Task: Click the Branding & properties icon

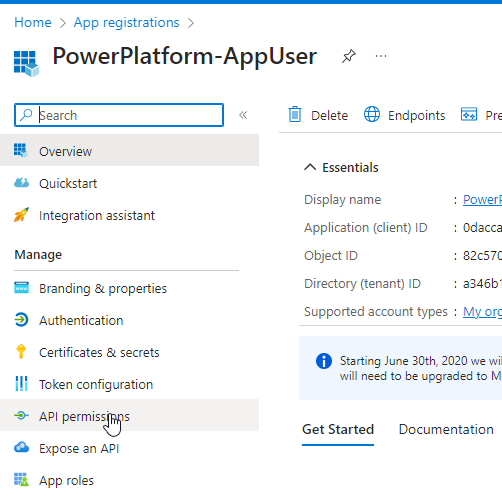Action: (21, 288)
